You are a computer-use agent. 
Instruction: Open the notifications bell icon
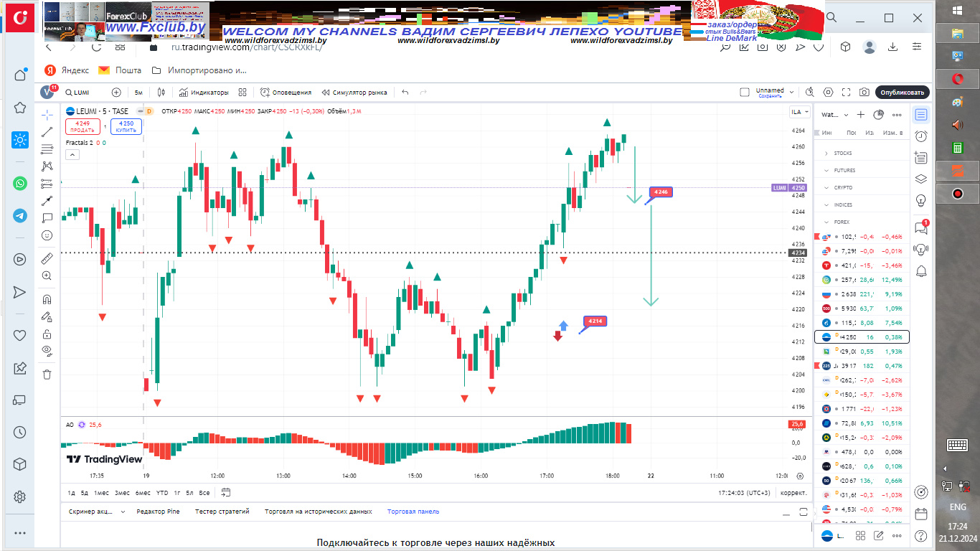921,270
